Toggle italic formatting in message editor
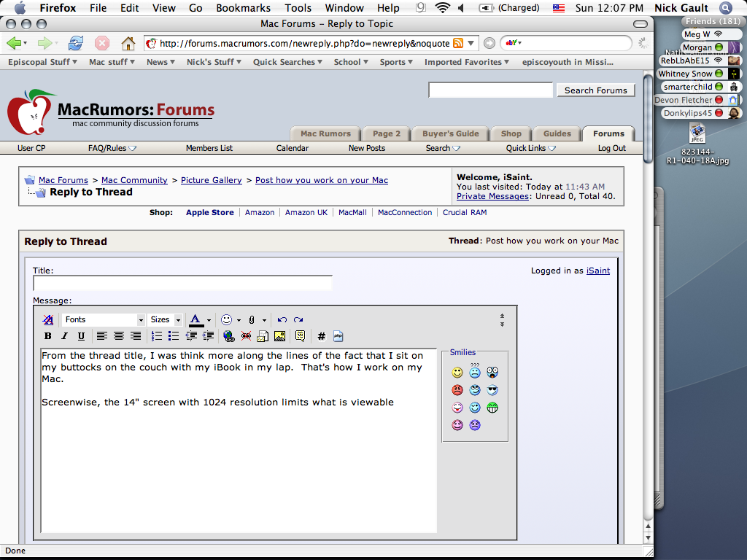Image resolution: width=747 pixels, height=560 pixels. (x=64, y=336)
